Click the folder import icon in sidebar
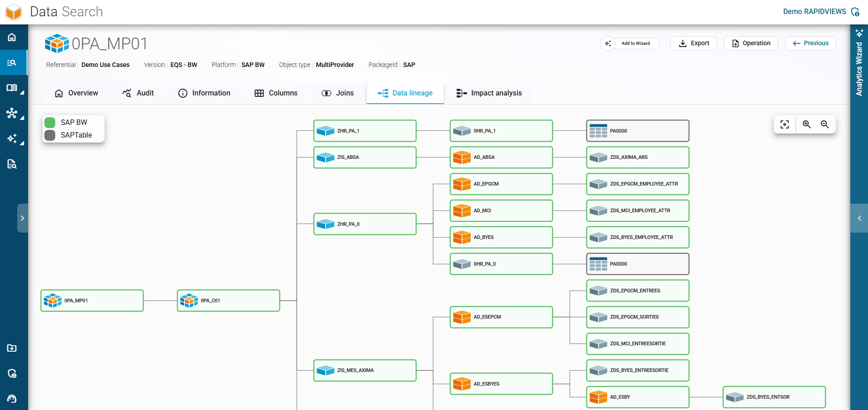 pyautogui.click(x=12, y=348)
